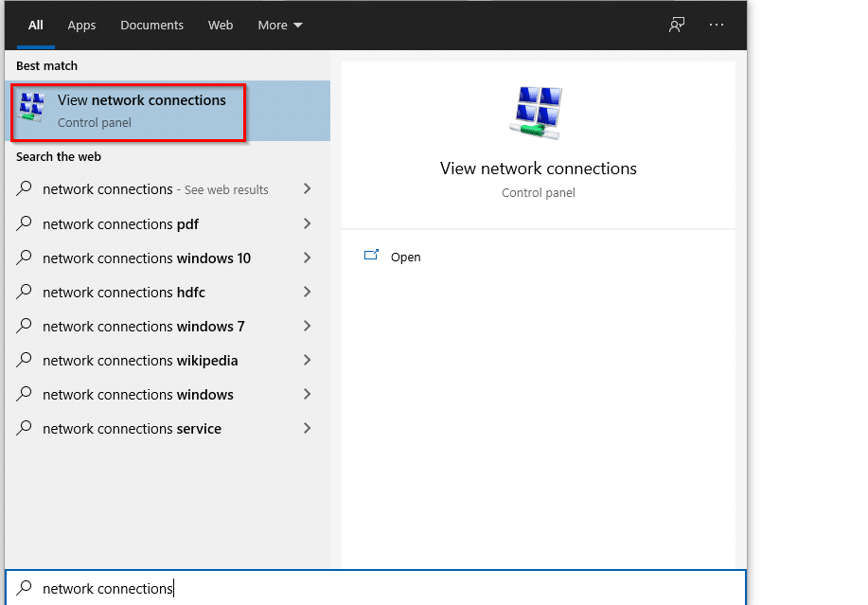Screen dimensions: 868x605
Task: Click the magnifier icon in the search box
Action: point(24,587)
